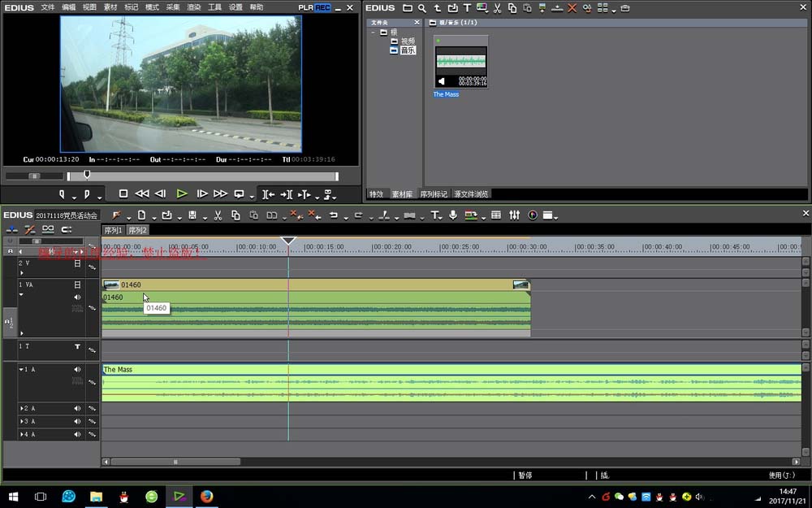
Task: Click the save project floppy disk icon
Action: 192,215
